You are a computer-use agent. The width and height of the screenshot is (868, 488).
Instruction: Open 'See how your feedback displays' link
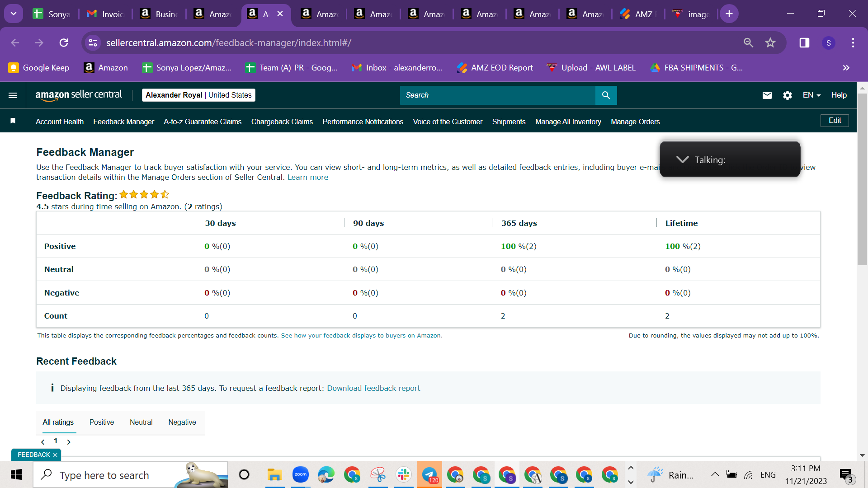(x=361, y=335)
